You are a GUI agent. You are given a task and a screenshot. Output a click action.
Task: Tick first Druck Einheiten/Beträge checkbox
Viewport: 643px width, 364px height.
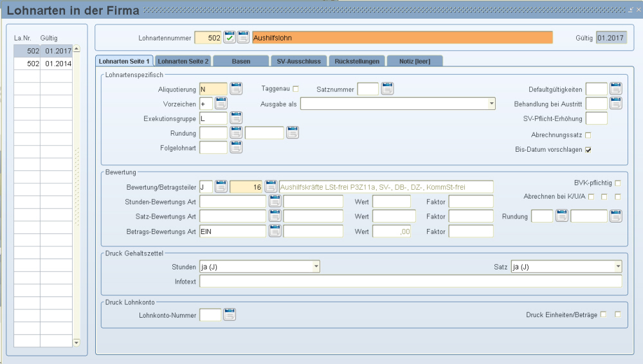603,314
